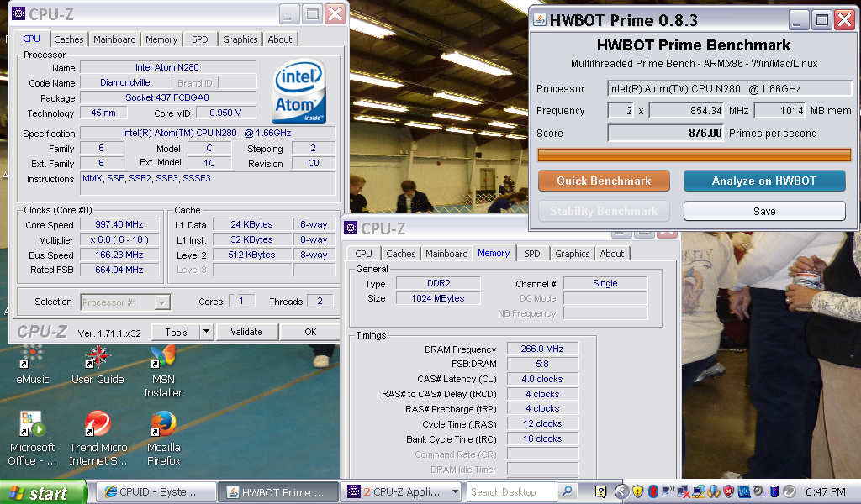Click the lower CPU-Z title bar icon
Screen dimensions: 861x504
point(351,228)
